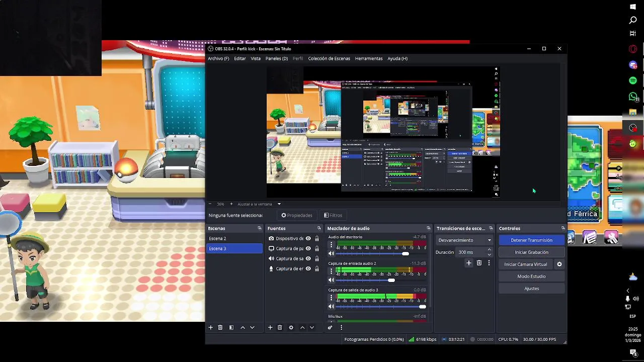This screenshot has width=644, height=362.
Task: Decrease transition duration with down arrow
Action: point(489,254)
